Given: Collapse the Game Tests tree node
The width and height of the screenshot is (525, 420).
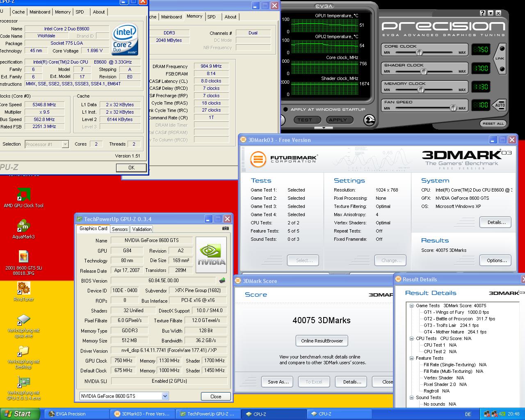Looking at the screenshot, I should (x=412, y=306).
